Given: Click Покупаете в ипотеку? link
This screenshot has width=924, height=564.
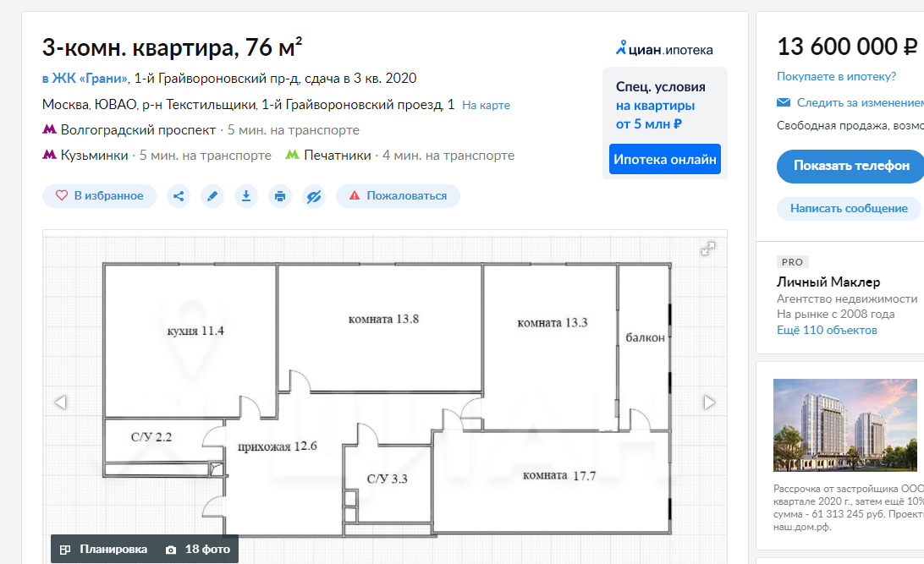Looking at the screenshot, I should pyautogui.click(x=836, y=77).
